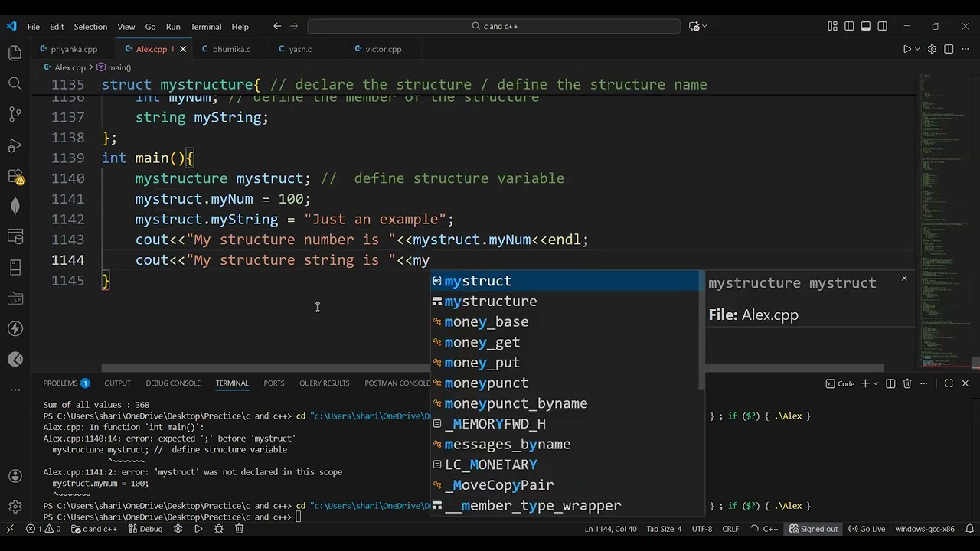Viewport: 980px width, 551px height.
Task: Open the Run and Debug view
Action: 15,145
